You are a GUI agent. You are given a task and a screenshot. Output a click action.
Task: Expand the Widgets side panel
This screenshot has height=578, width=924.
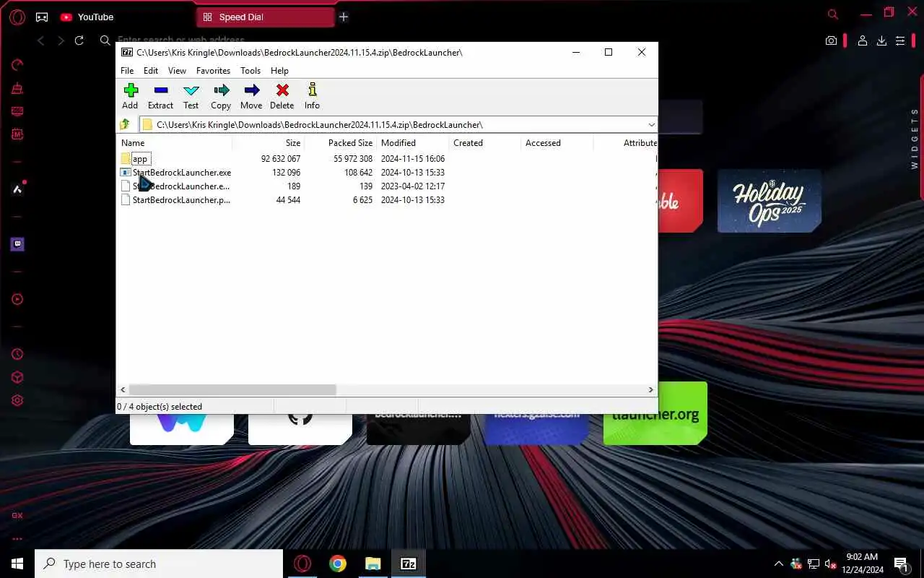(x=915, y=139)
